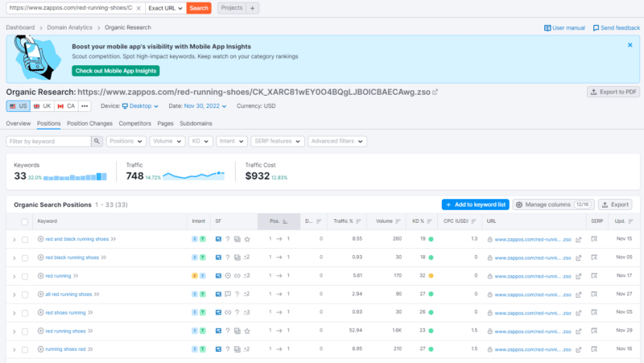Image resolution: width=644 pixels, height=363 pixels.
Task: Open SERP snapshot for running shoes red row
Action: coord(594,349)
